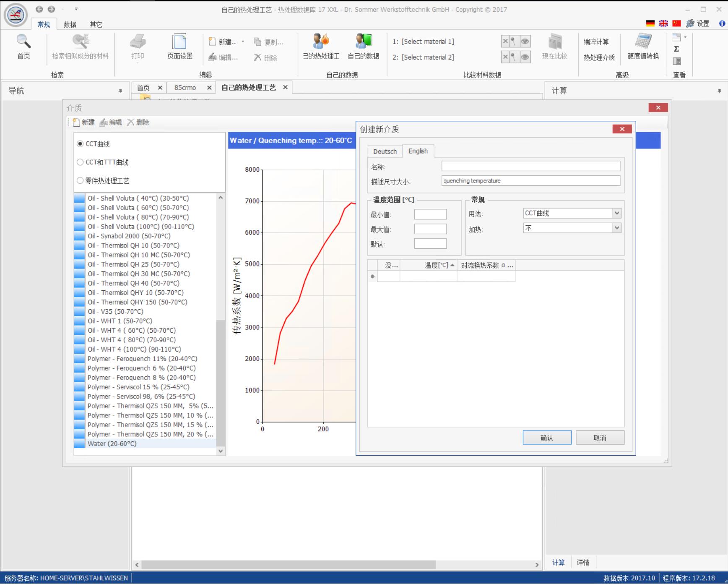Click 检索相似成分的材料 search icon

pos(80,42)
